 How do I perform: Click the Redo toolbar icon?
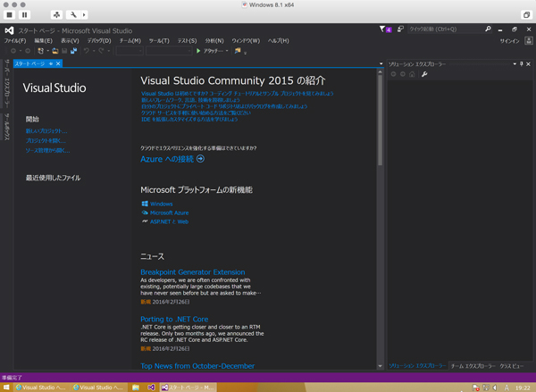[x=101, y=51]
